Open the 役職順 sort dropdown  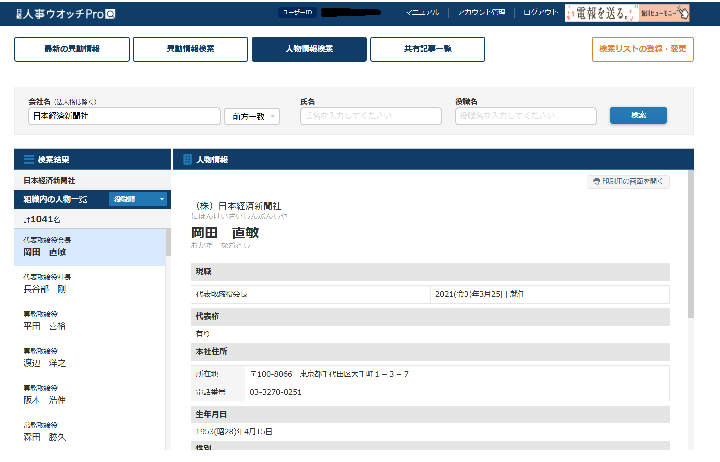click(x=140, y=199)
